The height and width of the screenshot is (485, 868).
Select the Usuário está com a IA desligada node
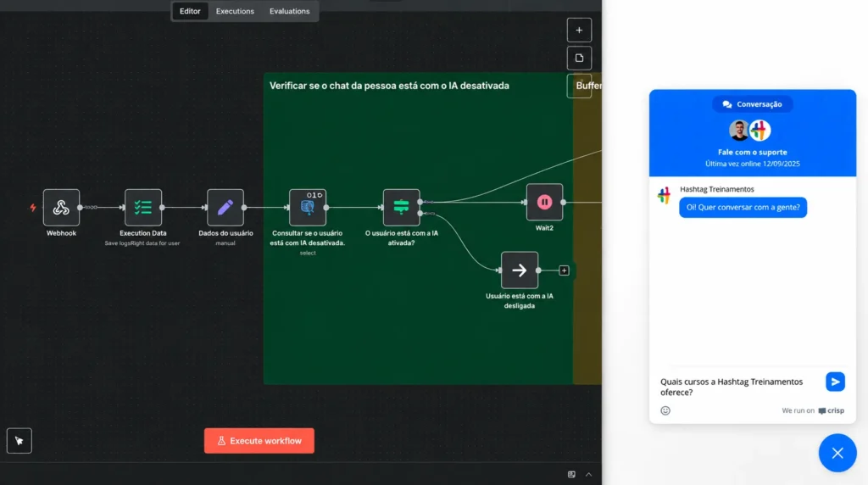pos(520,270)
